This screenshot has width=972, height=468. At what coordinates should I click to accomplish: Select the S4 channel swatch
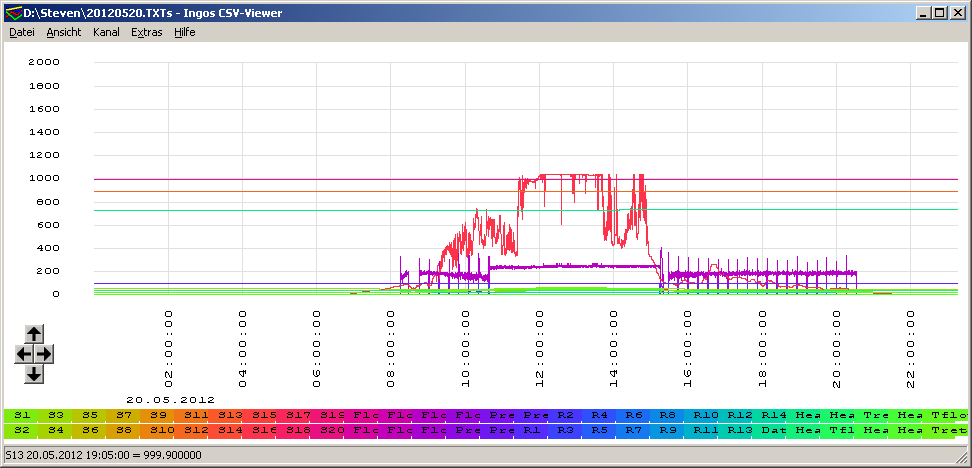point(55,430)
